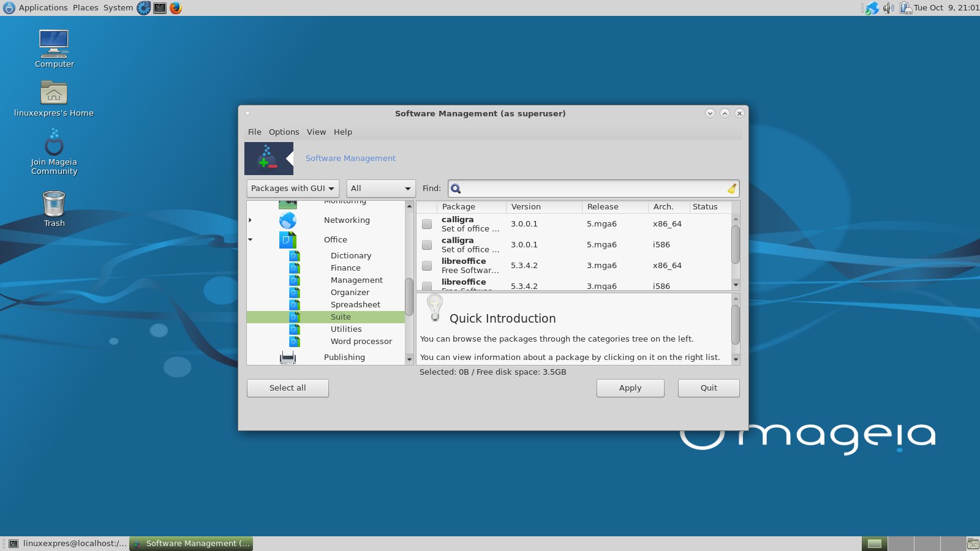Click the Select all button

tap(288, 388)
